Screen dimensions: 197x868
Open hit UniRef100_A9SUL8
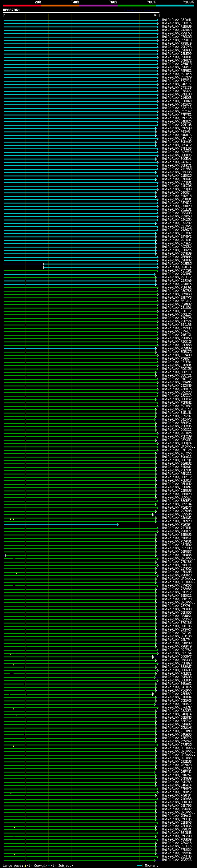click(176, 40)
